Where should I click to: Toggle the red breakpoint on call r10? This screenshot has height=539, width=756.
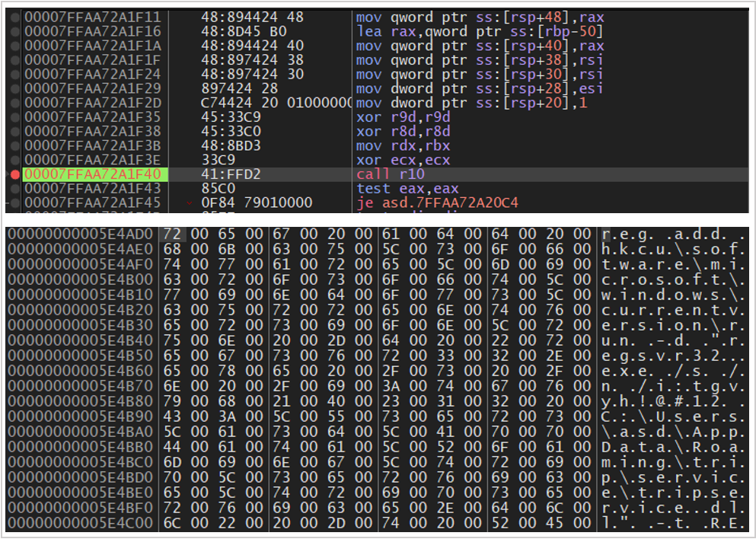coord(17,174)
